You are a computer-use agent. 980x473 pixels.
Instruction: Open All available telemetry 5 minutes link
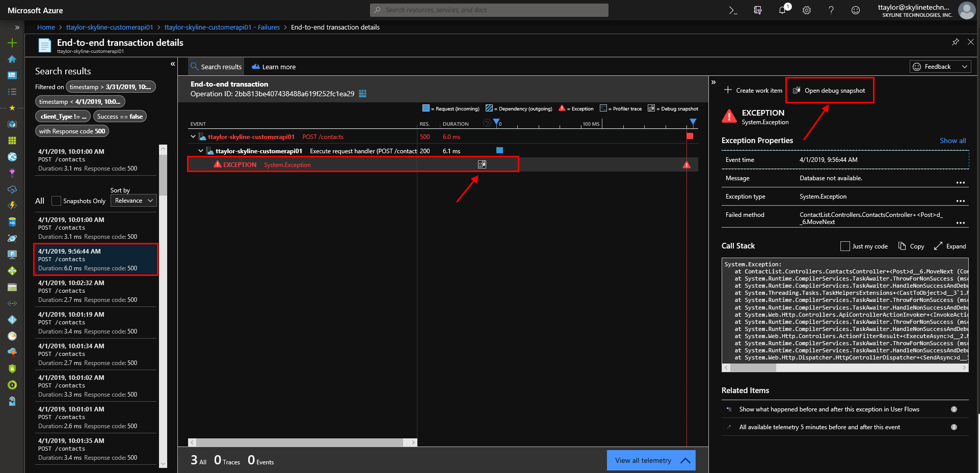coord(819,427)
